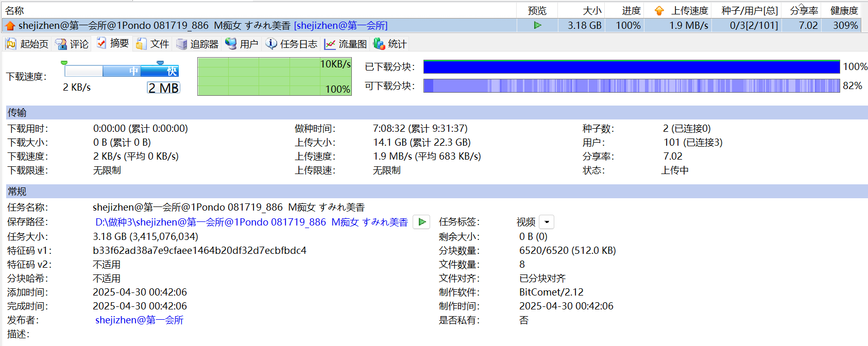Open the 追踪器 trackers tab
The width and height of the screenshot is (868, 346).
click(198, 44)
